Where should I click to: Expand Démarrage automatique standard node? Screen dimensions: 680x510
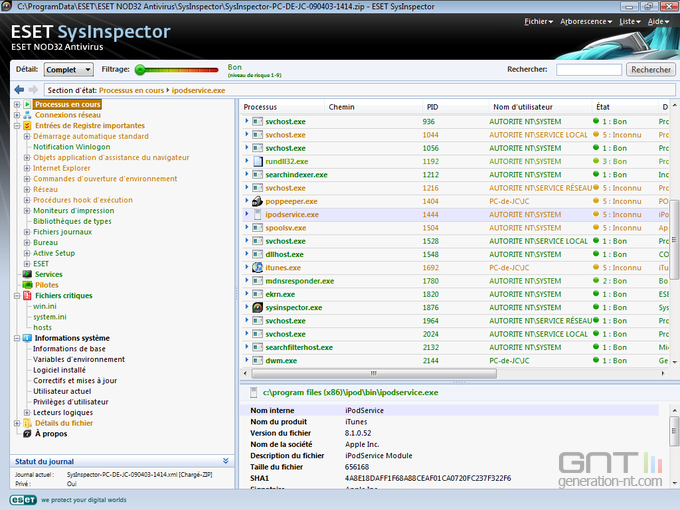pyautogui.click(x=27, y=136)
